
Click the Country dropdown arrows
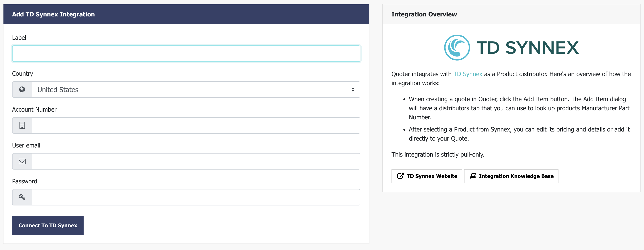(x=353, y=89)
